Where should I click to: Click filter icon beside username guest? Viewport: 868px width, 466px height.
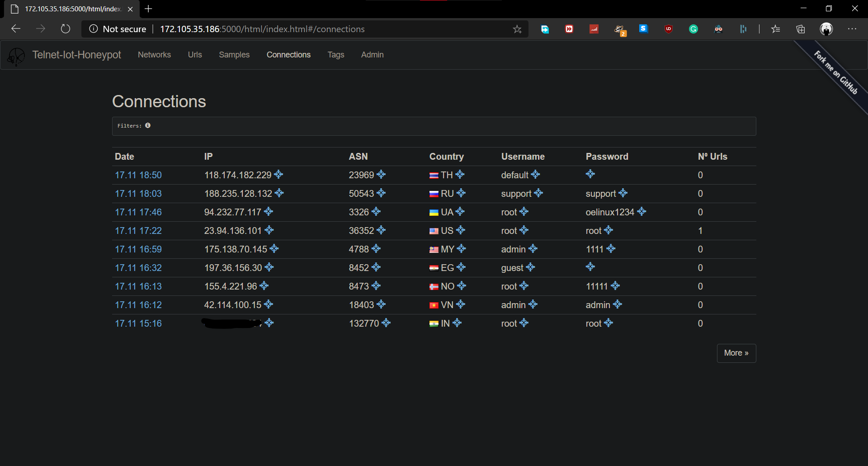point(531,267)
